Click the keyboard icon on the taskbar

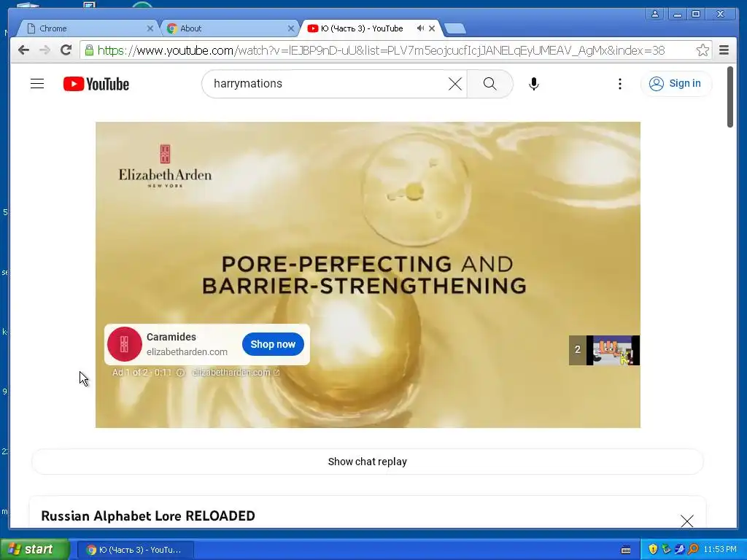(x=626, y=550)
